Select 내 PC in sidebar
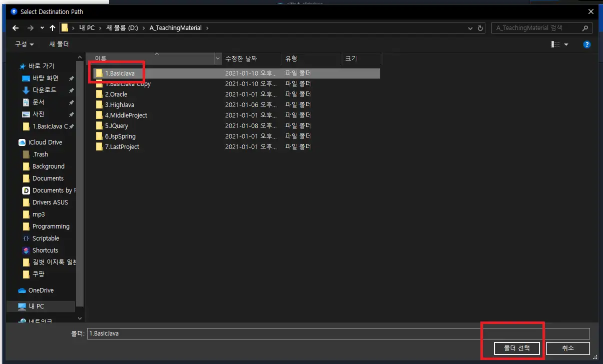The height and width of the screenshot is (364, 603). click(x=41, y=306)
